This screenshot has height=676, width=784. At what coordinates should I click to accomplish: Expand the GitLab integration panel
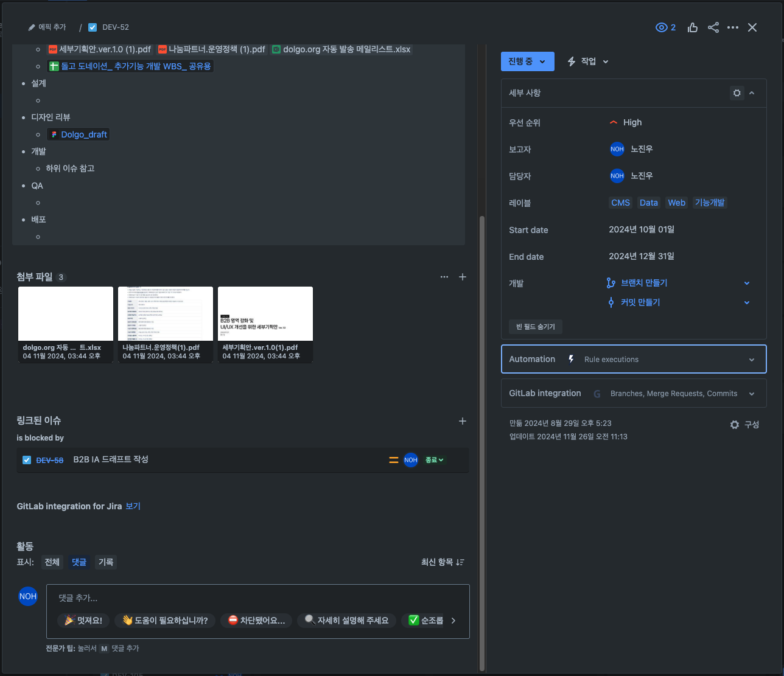click(x=634, y=394)
